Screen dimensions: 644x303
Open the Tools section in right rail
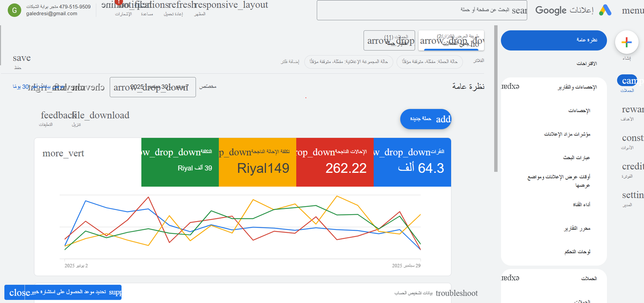(631, 139)
